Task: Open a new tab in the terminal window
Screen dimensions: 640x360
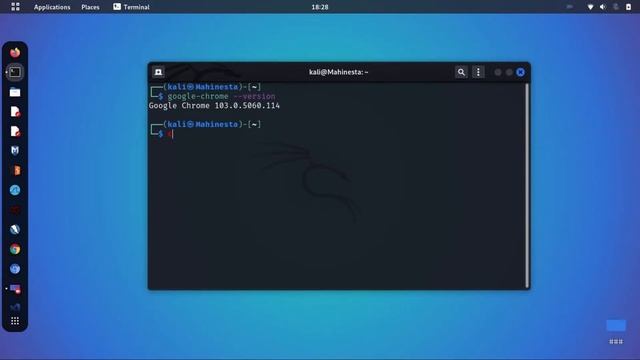Action: pos(158,72)
